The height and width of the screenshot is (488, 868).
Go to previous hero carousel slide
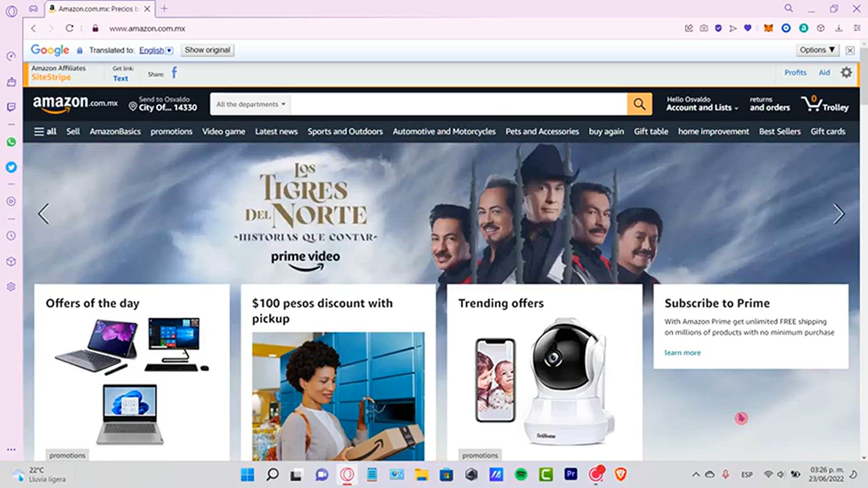click(x=44, y=214)
